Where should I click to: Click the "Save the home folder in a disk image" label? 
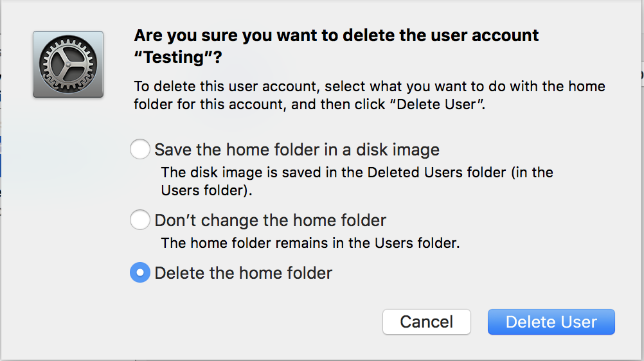(297, 150)
